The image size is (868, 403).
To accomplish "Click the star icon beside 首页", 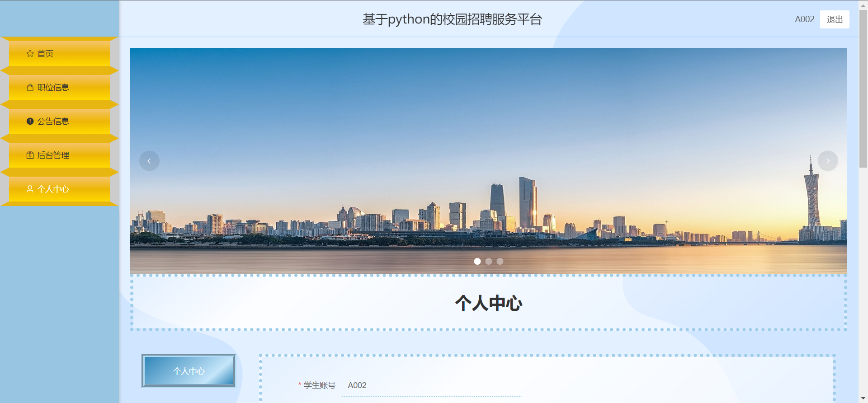I will pos(30,53).
